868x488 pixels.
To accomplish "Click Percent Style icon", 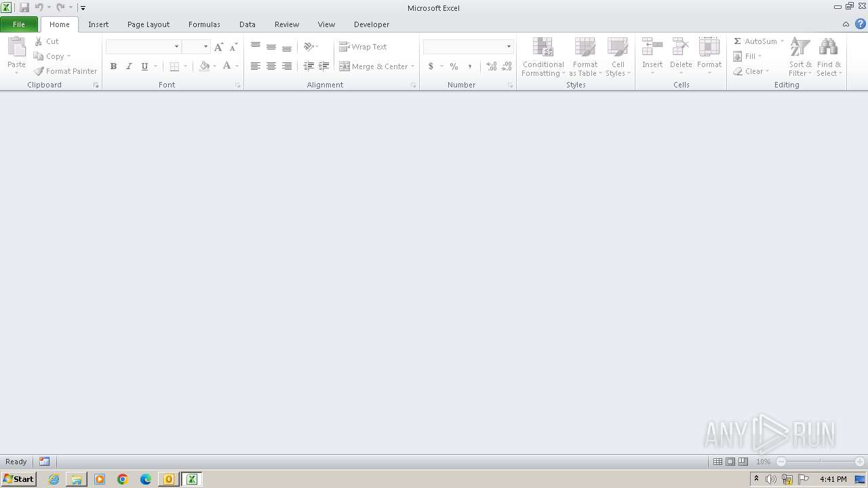I will (x=454, y=66).
